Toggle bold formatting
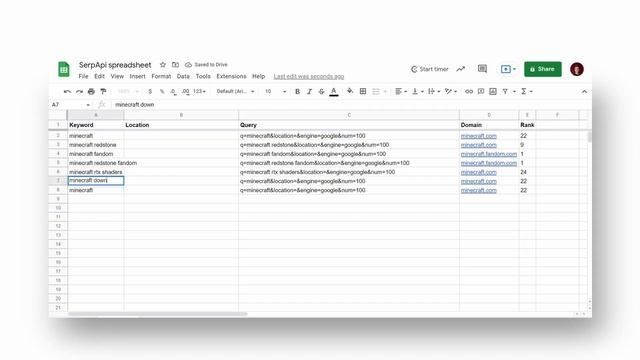 point(297,91)
